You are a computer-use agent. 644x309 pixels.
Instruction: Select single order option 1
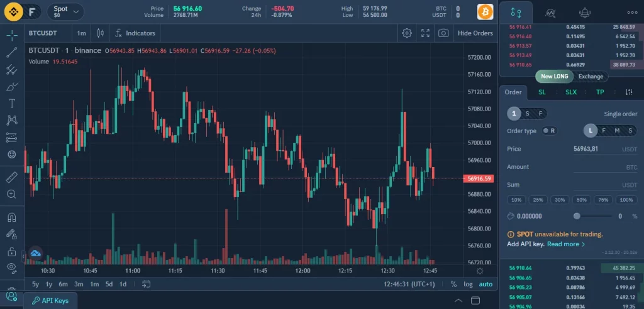coord(514,114)
